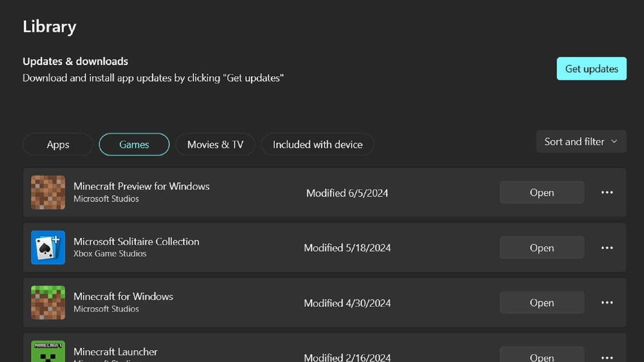Click the Get updates button
Image resolution: width=644 pixels, height=362 pixels.
tap(591, 69)
